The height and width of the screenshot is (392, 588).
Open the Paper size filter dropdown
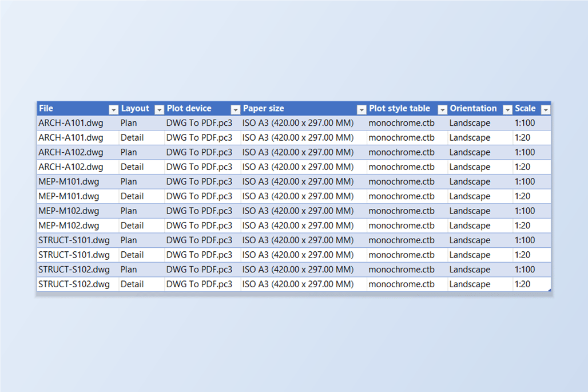(x=361, y=109)
